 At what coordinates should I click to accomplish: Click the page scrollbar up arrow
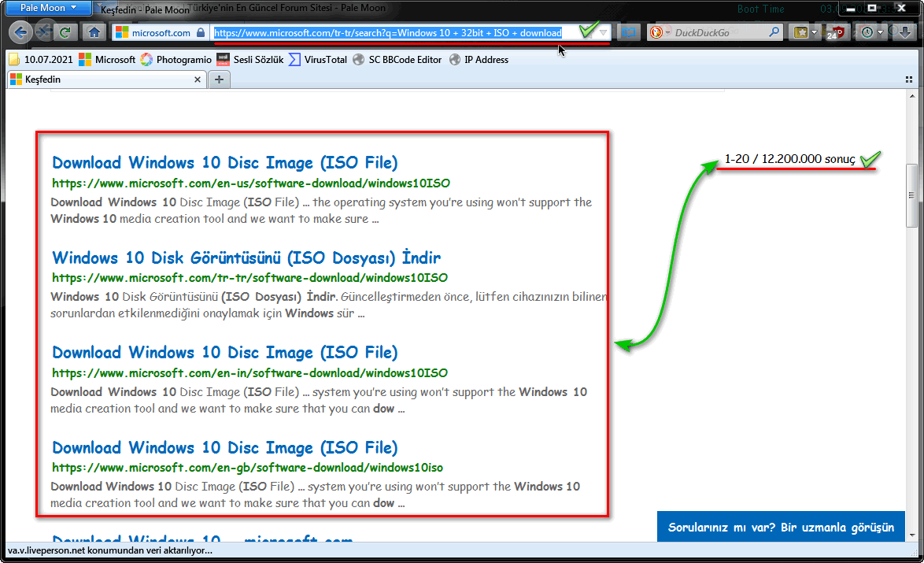912,95
